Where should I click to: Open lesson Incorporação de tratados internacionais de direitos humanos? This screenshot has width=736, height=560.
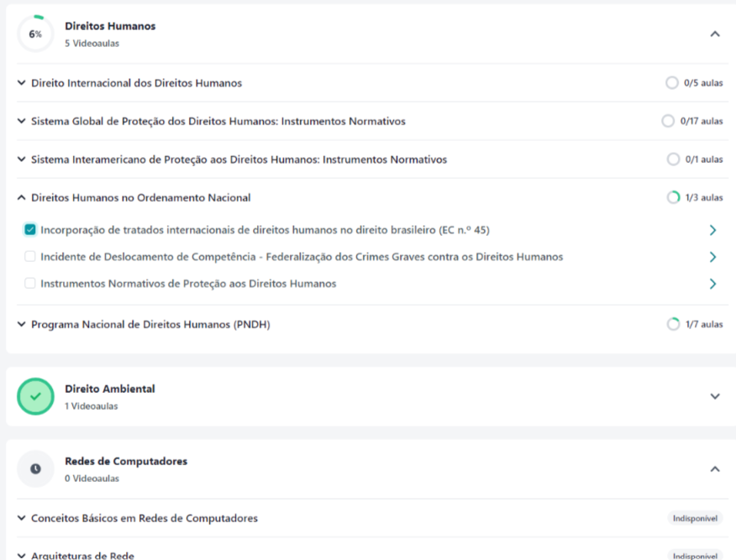point(265,230)
